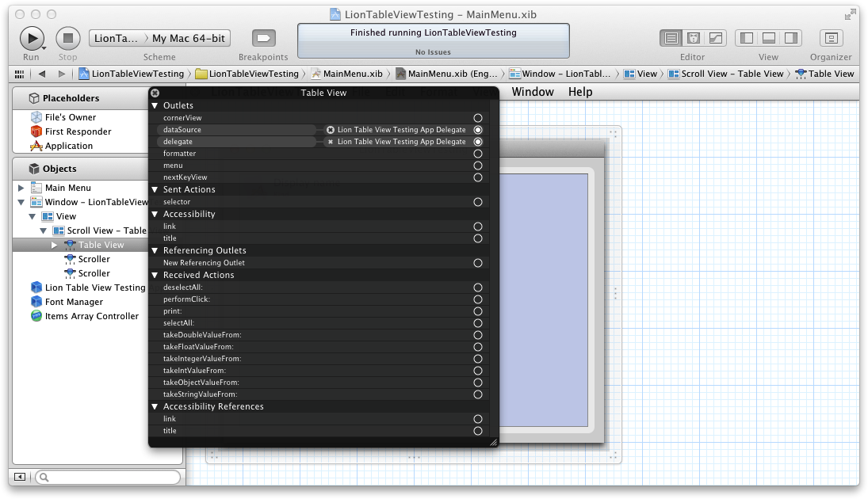The image size is (868, 499).
Task: Open the related files grid menu
Action: [19, 74]
